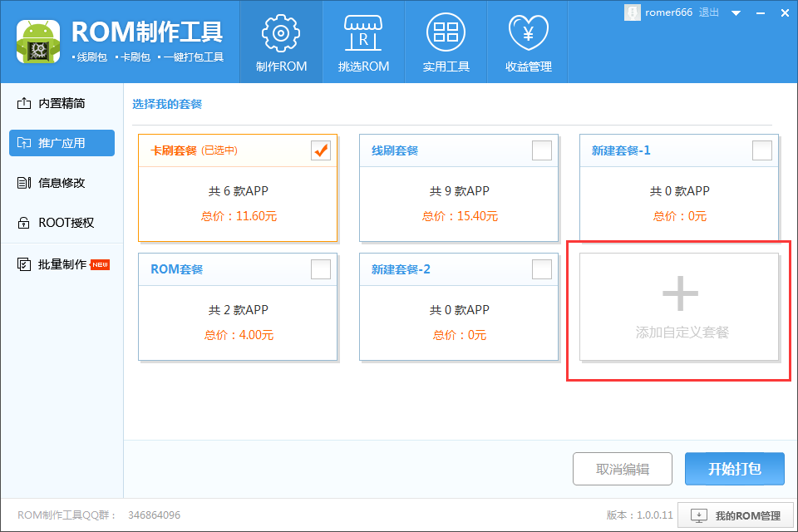
Task: Open 实用工具 grid icon
Action: click(x=446, y=33)
